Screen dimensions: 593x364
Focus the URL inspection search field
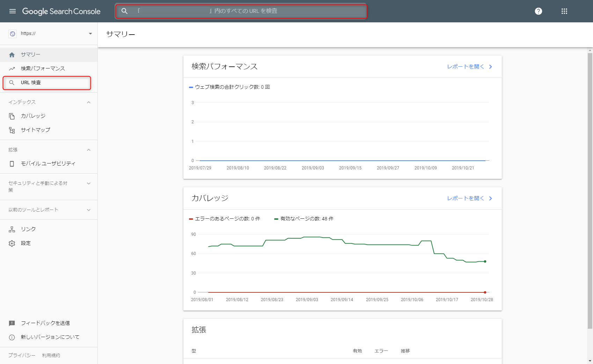click(241, 11)
